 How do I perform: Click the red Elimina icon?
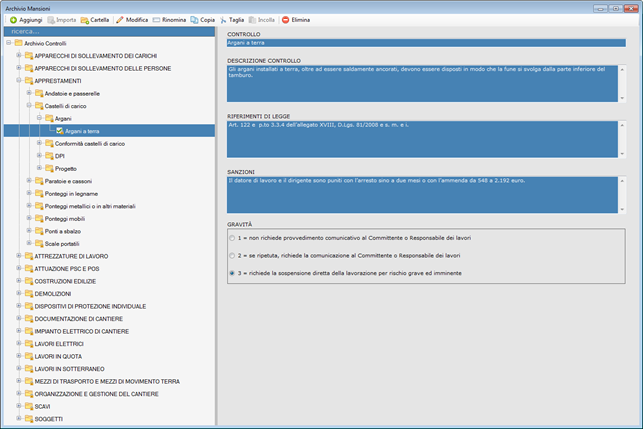pyautogui.click(x=285, y=19)
